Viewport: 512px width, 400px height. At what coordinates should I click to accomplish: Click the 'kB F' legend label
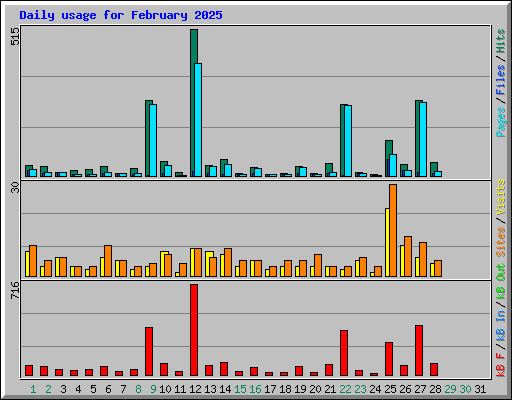pyautogui.click(x=500, y=365)
